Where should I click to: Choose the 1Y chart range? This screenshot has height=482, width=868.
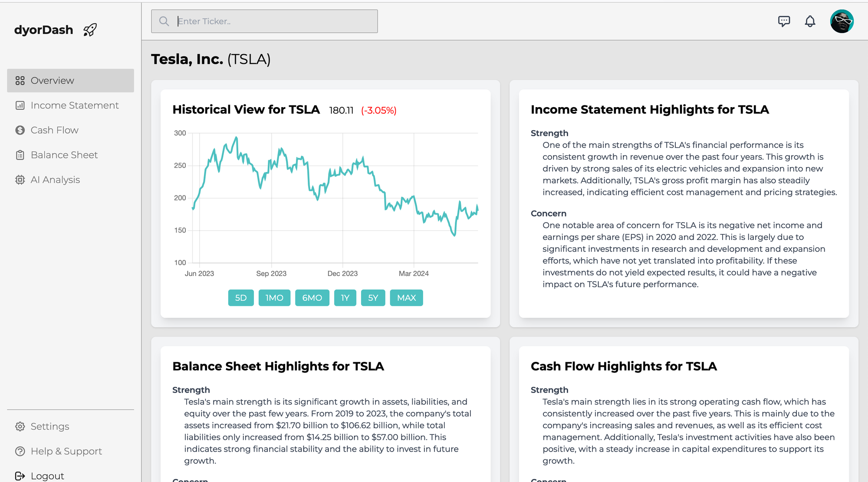point(345,298)
